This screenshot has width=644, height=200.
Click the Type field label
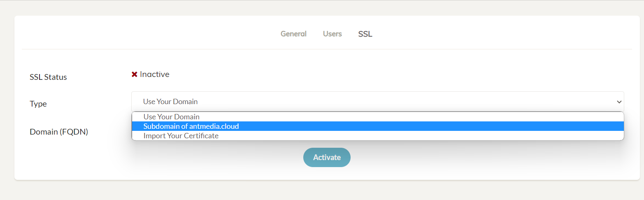pyautogui.click(x=38, y=104)
